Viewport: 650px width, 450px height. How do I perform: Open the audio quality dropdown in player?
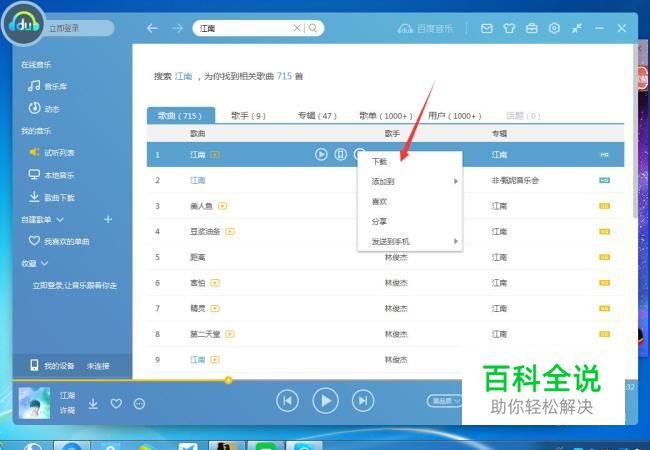[445, 401]
